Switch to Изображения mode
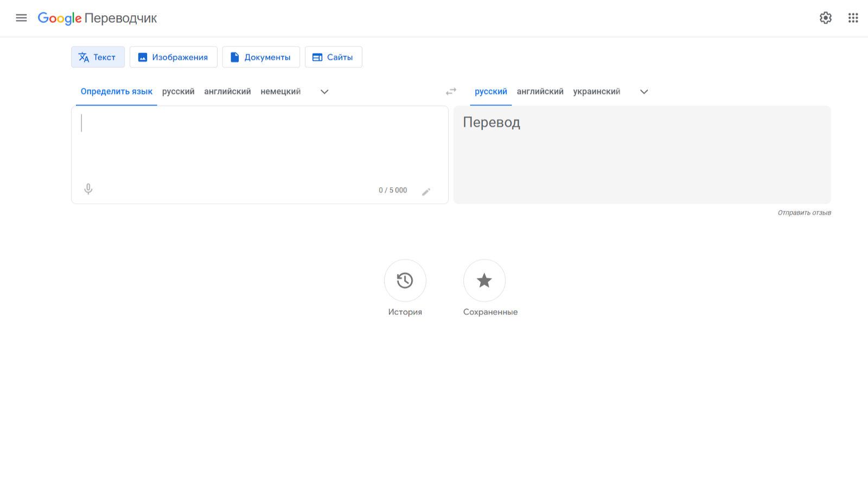 pyautogui.click(x=173, y=57)
